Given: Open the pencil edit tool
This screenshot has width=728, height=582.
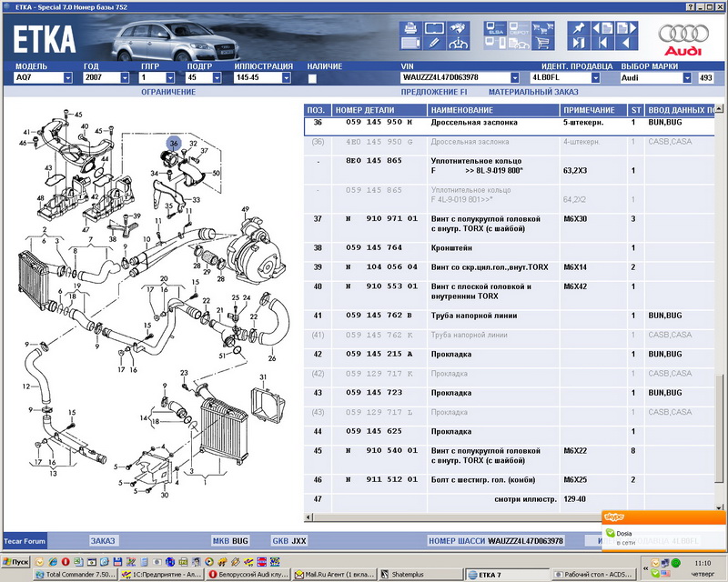Looking at the screenshot, I should tap(434, 43).
